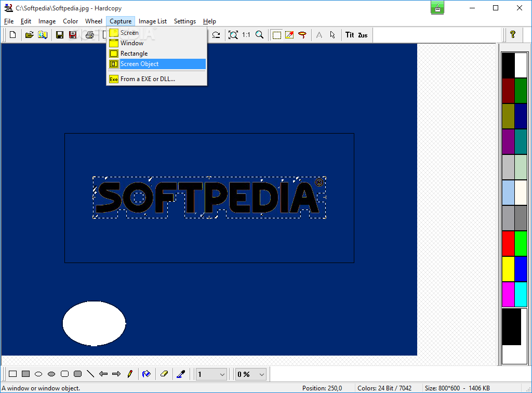This screenshot has width=532, height=393.
Task: Select the diagonal line drawing tool
Action: [x=90, y=374]
